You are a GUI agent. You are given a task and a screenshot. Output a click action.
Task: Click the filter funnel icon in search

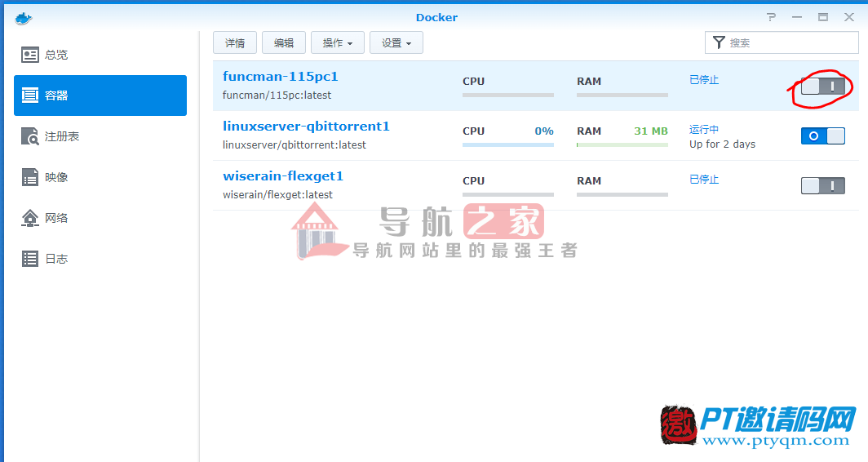click(719, 42)
